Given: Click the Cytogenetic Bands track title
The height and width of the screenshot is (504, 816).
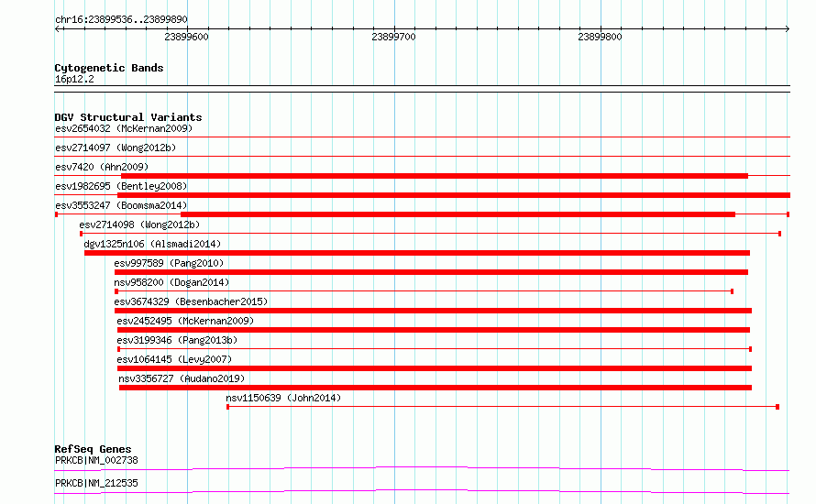Looking at the screenshot, I should tap(109, 68).
